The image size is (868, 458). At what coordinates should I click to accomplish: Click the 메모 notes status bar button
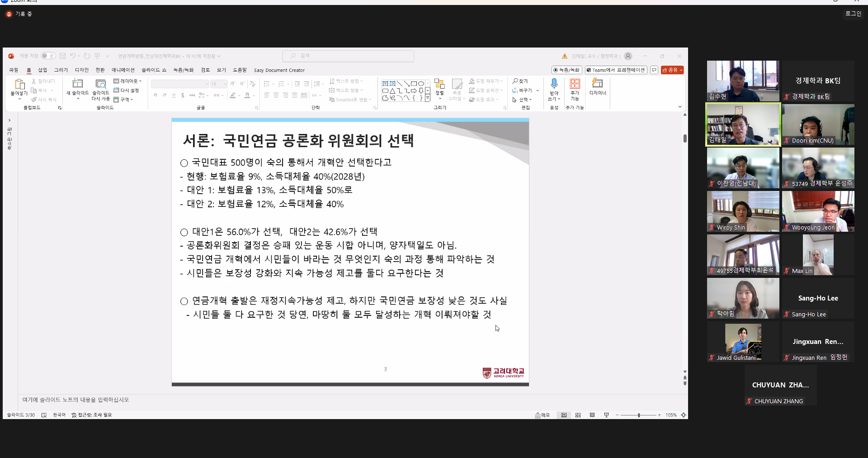pyautogui.click(x=542, y=415)
